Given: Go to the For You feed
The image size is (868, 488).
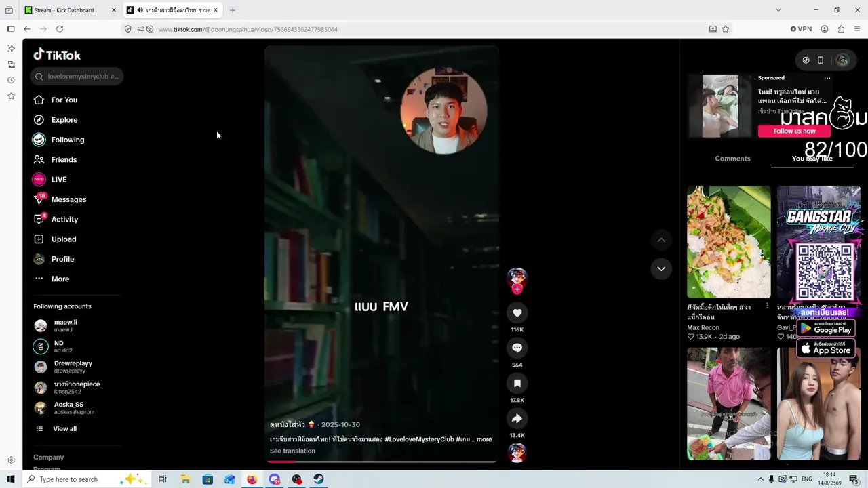Looking at the screenshot, I should click(x=64, y=100).
